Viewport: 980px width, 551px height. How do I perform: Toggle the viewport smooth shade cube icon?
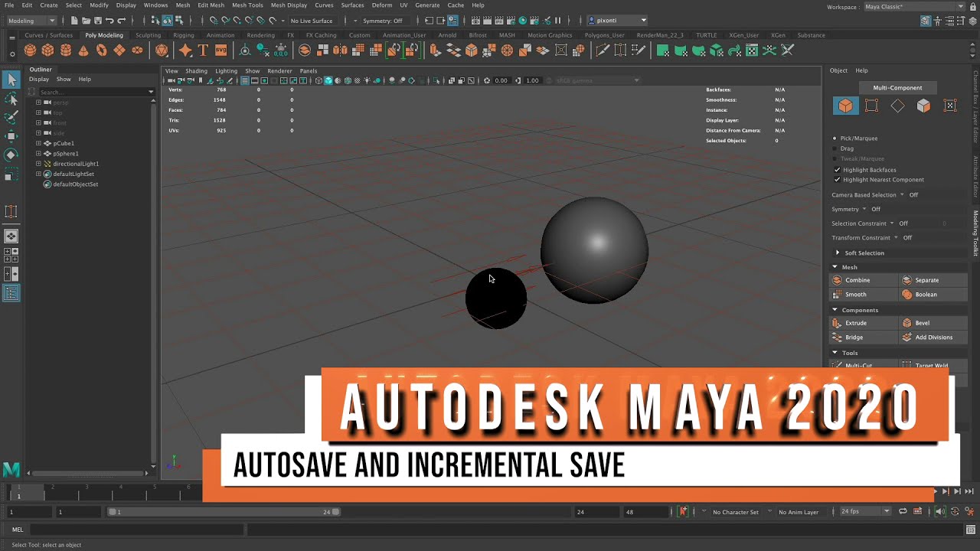pyautogui.click(x=328, y=80)
